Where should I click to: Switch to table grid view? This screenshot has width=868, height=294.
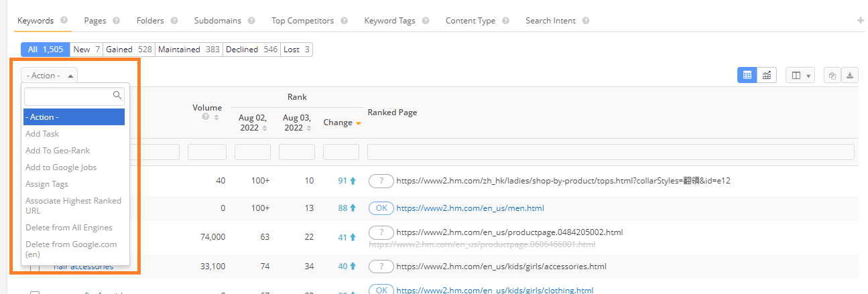tap(747, 76)
